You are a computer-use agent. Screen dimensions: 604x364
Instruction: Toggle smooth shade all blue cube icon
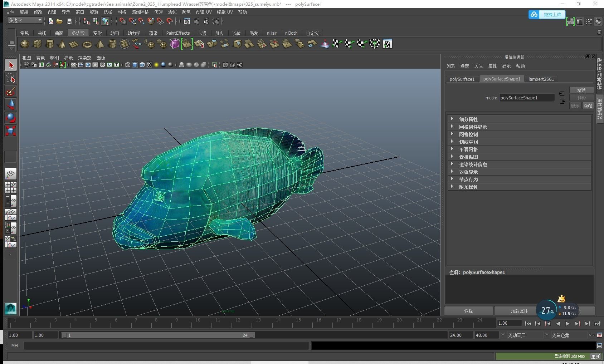coord(135,65)
